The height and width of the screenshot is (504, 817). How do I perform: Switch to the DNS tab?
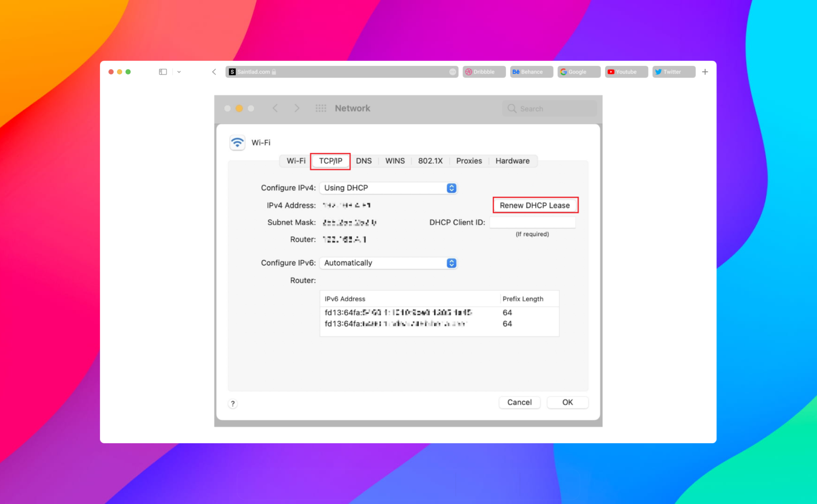pos(364,161)
